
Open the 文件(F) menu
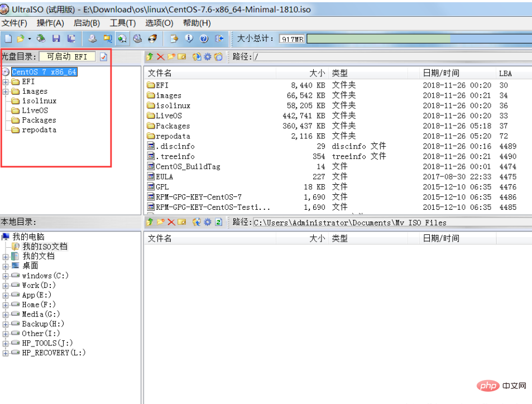click(15, 23)
